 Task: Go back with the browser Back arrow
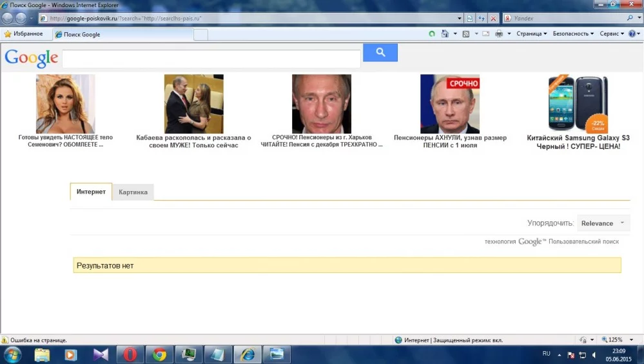(7, 18)
